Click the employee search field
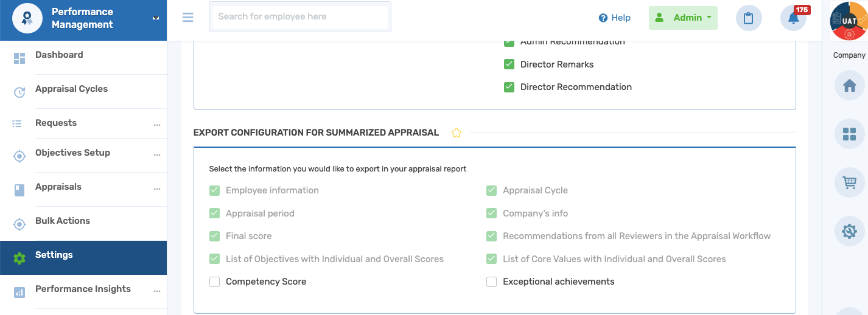 click(299, 16)
